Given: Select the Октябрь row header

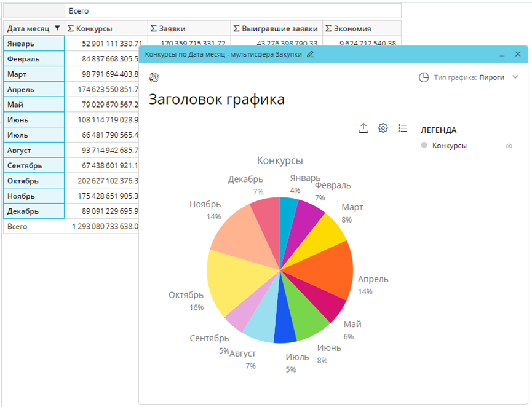Looking at the screenshot, I should (x=34, y=181).
